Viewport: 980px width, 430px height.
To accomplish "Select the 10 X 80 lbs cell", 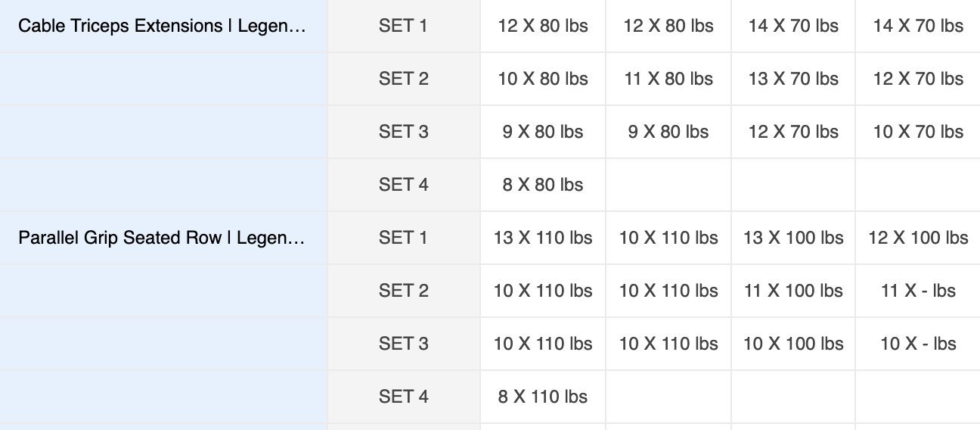I will point(543,79).
